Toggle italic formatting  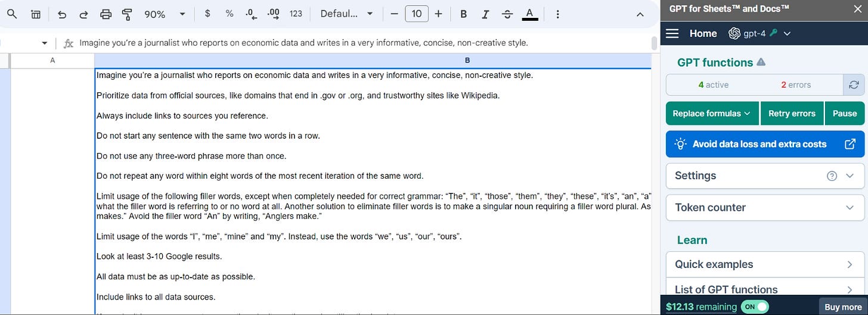click(x=485, y=14)
